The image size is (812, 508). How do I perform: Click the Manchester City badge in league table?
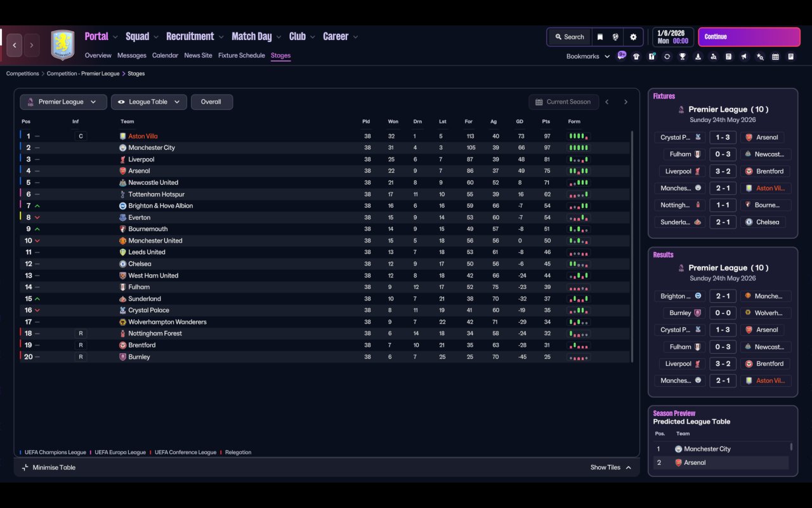tap(123, 148)
